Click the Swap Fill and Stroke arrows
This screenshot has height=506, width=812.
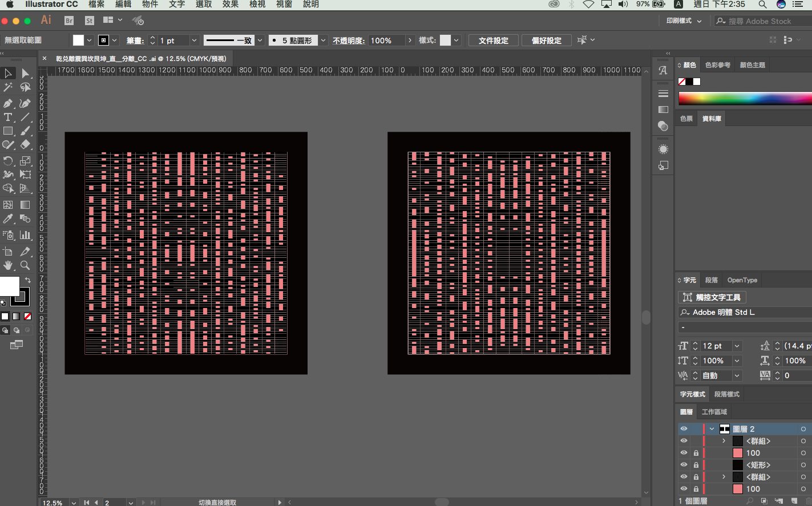click(27, 280)
